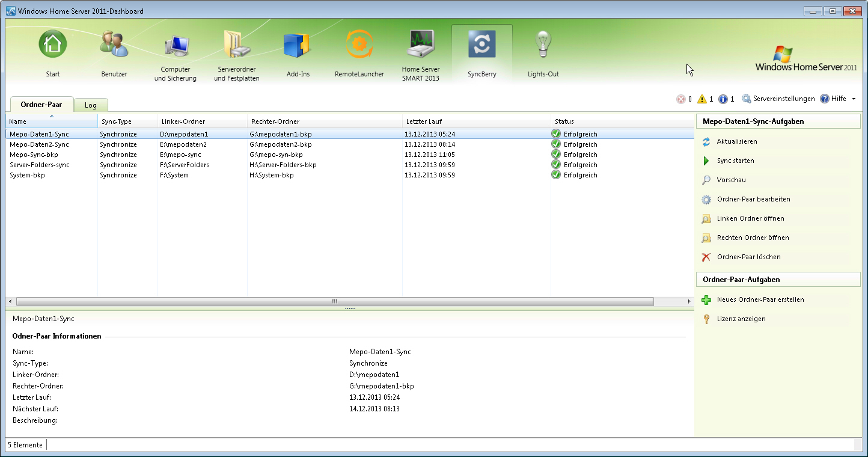868x457 pixels.
Task: Click the scrollbar left arrow
Action: tap(9, 301)
